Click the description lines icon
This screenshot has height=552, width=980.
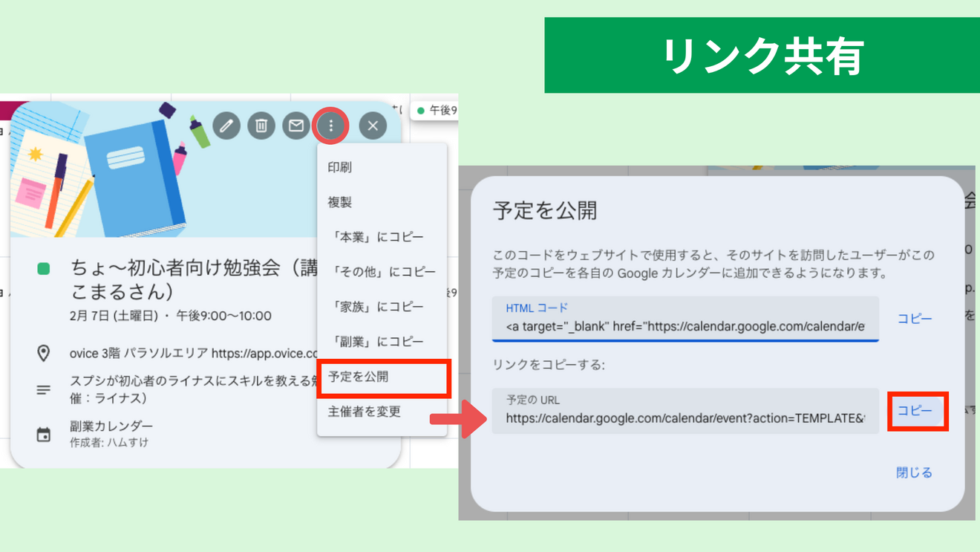tap(44, 389)
